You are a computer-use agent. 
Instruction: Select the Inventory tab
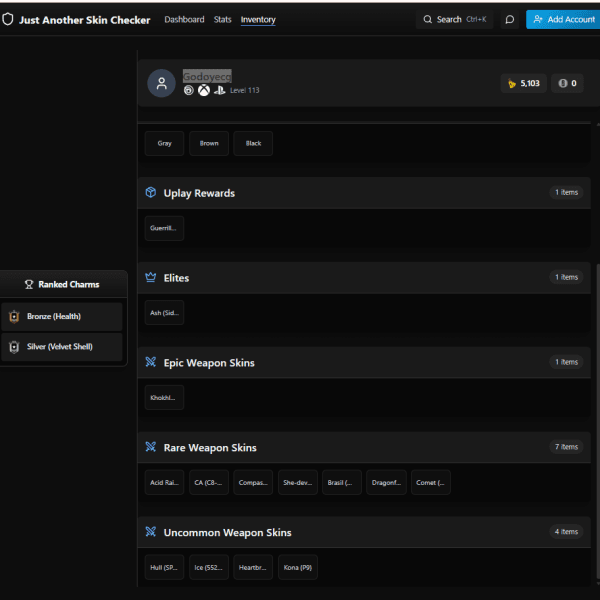(258, 20)
